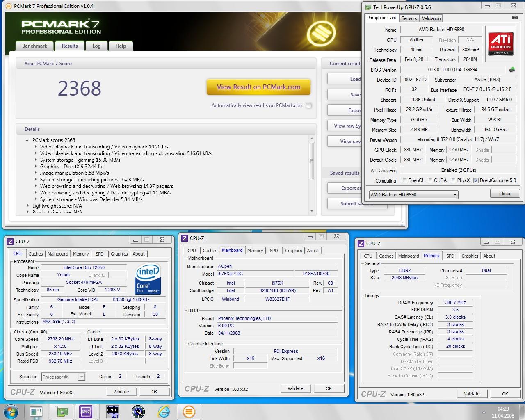Open the About tab in left CPU-Z window
Image resolution: width=525 pixels, height=420 pixels.
tap(139, 254)
